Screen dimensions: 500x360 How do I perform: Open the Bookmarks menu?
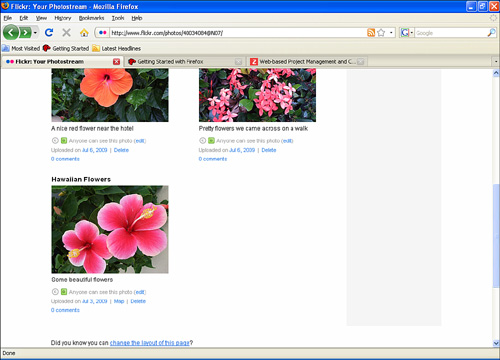91,18
